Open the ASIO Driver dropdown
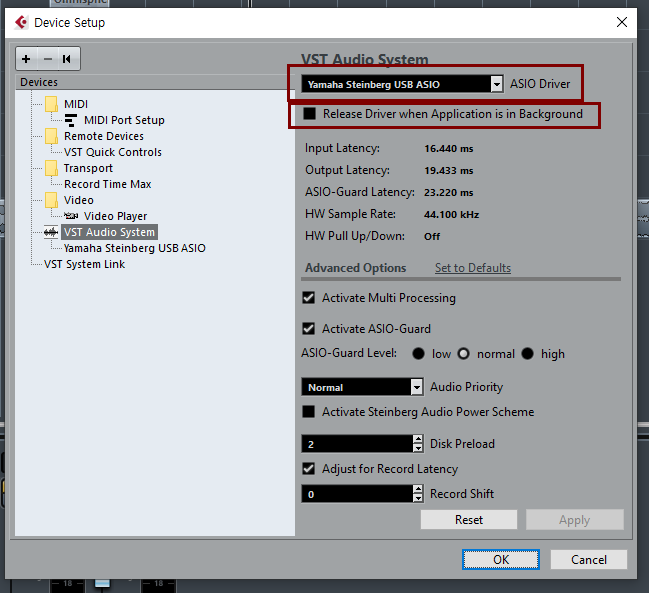The width and height of the screenshot is (649, 593). 497,84
